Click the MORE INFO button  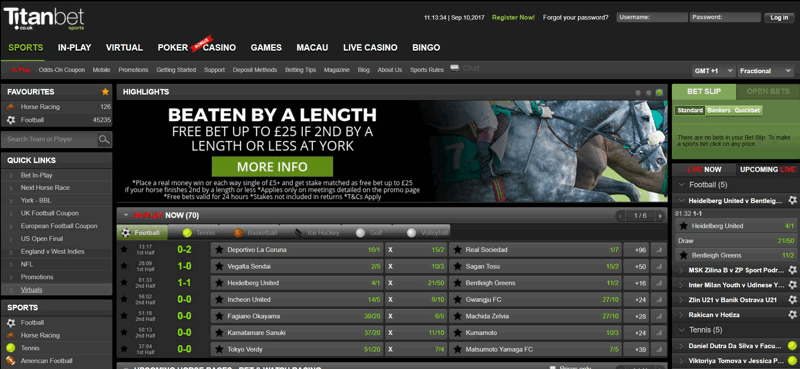coord(272,167)
